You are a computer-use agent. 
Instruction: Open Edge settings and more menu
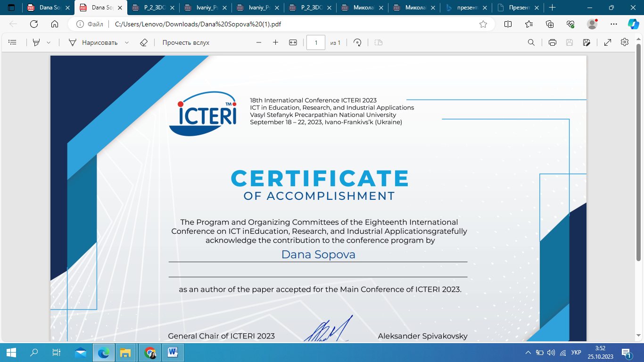[x=613, y=24]
